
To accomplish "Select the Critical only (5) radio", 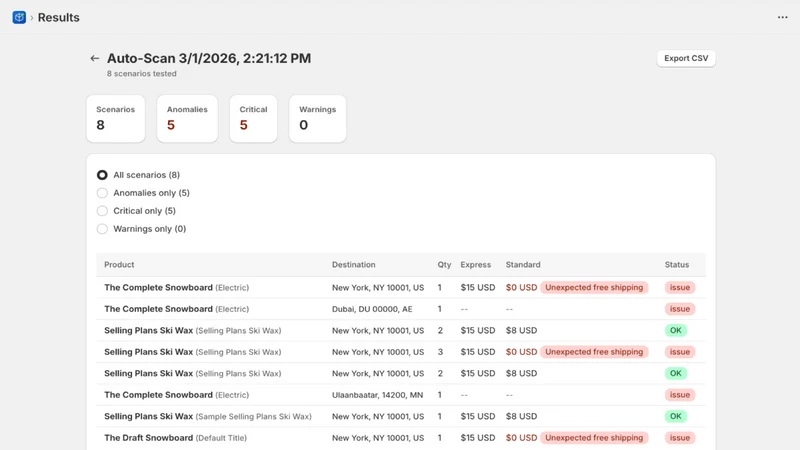I will coord(102,211).
